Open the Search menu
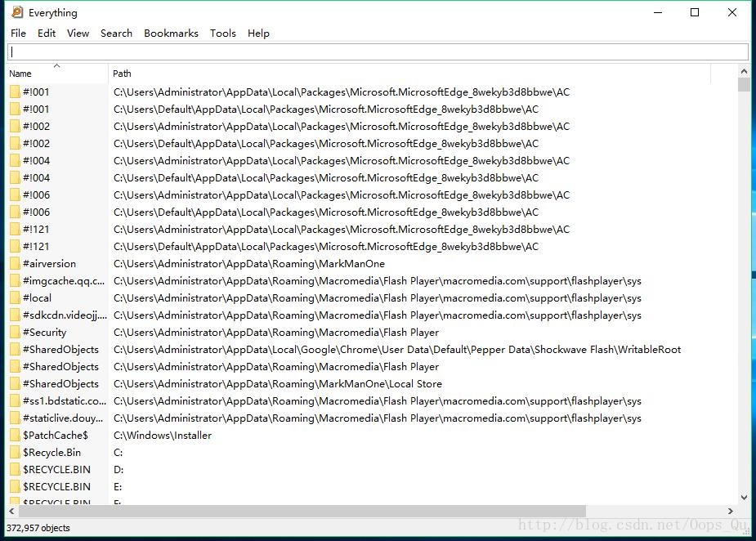Image resolution: width=756 pixels, height=541 pixels. point(116,34)
